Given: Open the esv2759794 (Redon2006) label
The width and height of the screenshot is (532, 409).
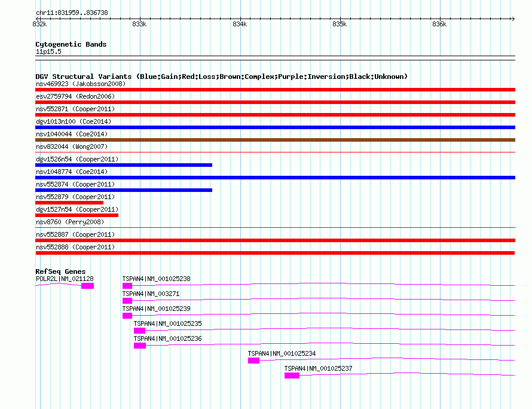Looking at the screenshot, I should coord(75,96).
